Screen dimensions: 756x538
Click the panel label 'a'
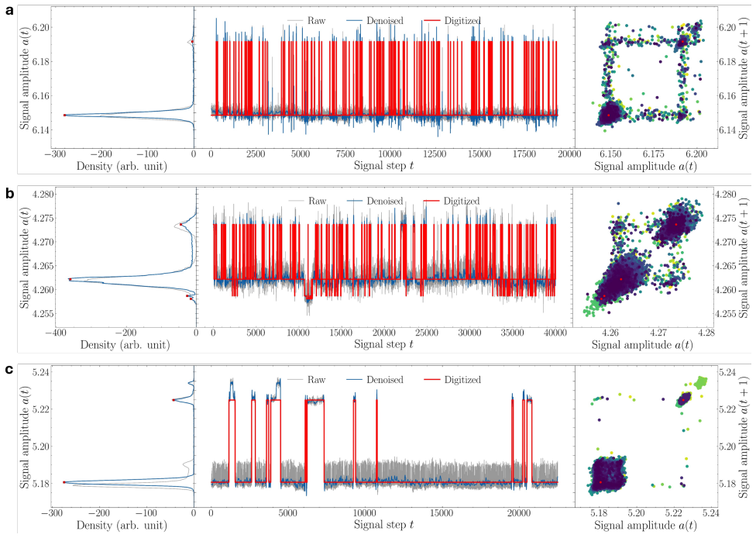[x=9, y=9]
